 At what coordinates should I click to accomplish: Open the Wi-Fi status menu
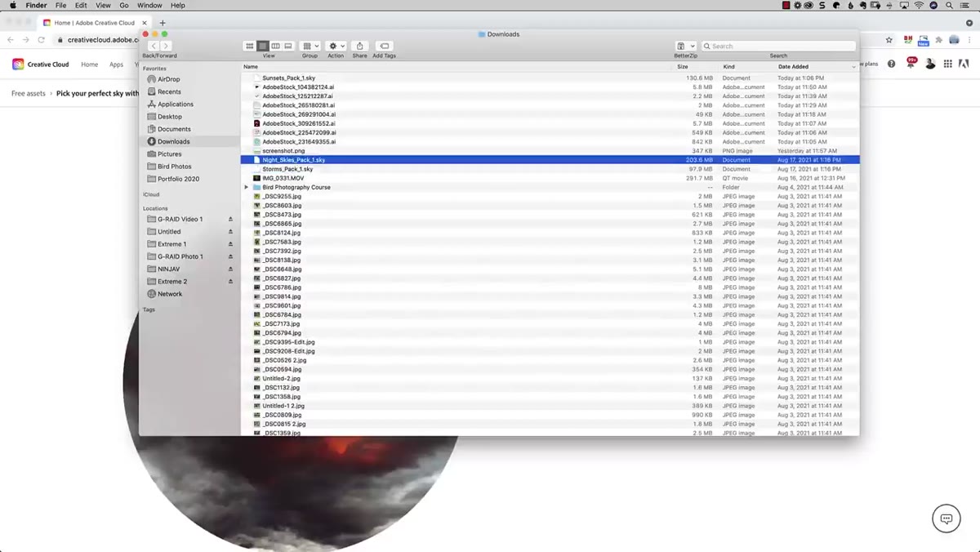(919, 5)
